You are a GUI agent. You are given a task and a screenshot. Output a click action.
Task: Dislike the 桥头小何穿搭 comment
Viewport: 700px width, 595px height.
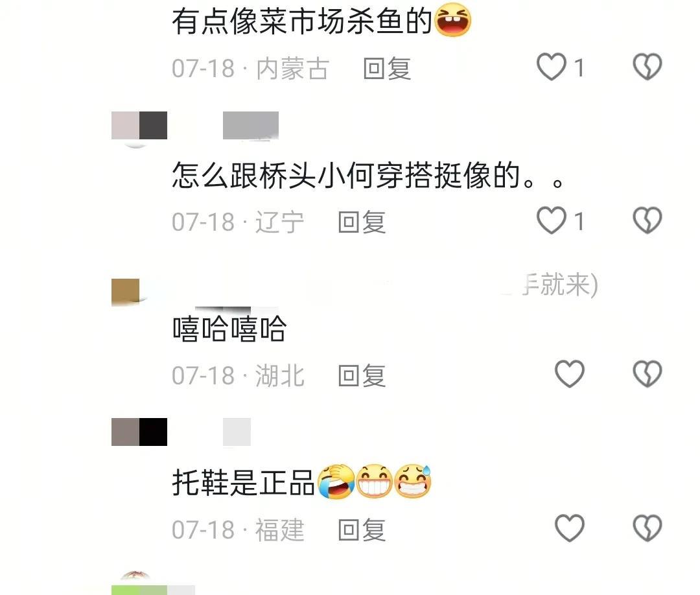pyautogui.click(x=647, y=220)
